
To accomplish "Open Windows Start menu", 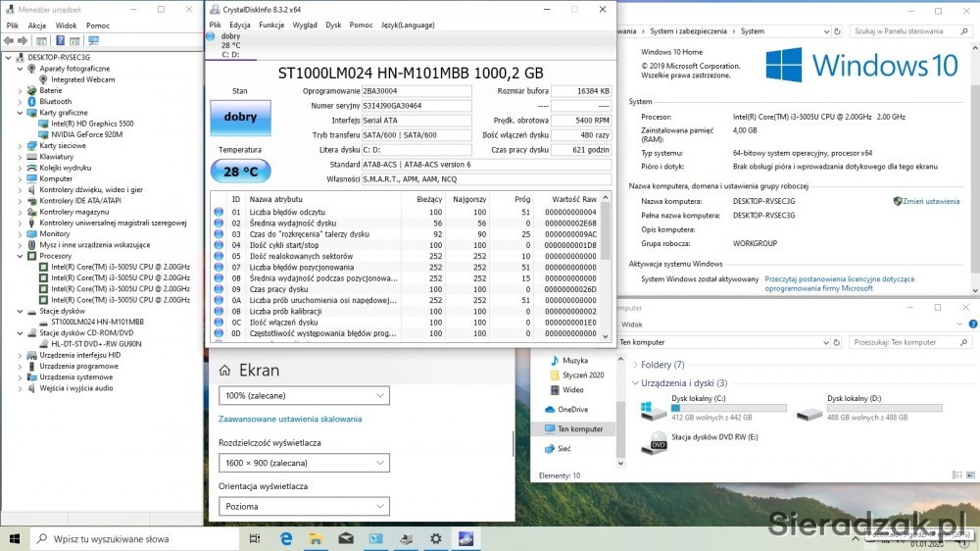I will tap(15, 538).
